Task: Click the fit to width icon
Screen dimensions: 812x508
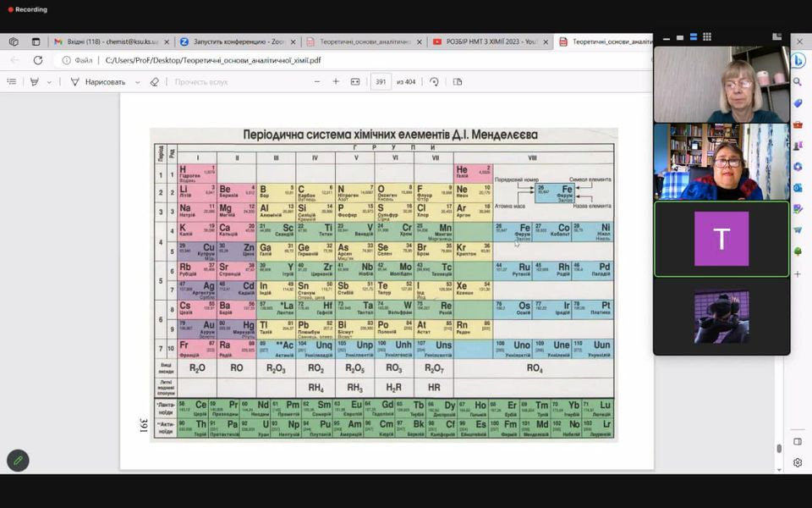Action: point(355,82)
